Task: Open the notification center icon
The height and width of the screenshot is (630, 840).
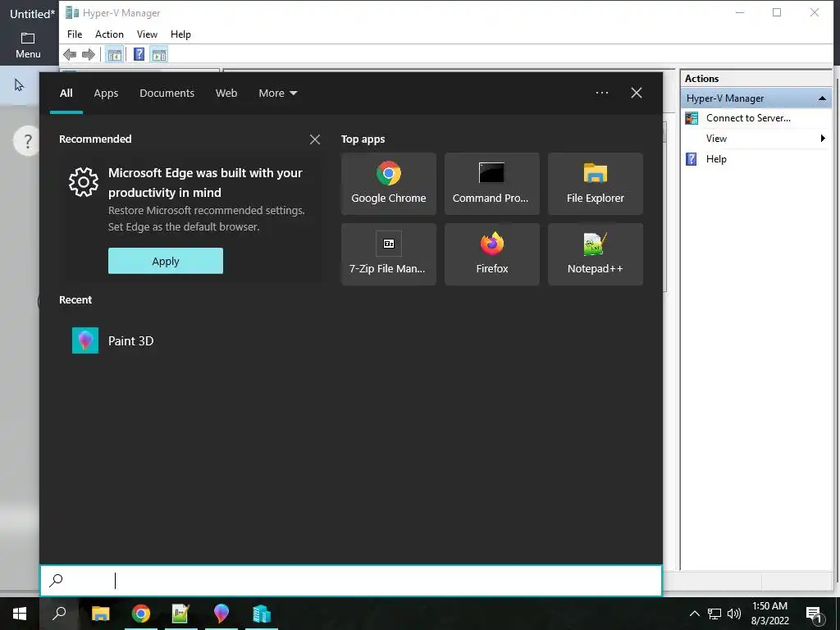Action: coord(814,614)
